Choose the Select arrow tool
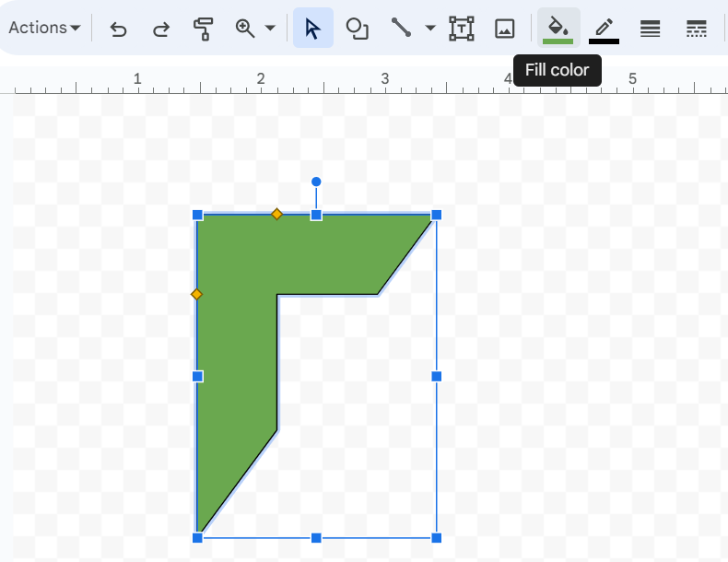 313,28
